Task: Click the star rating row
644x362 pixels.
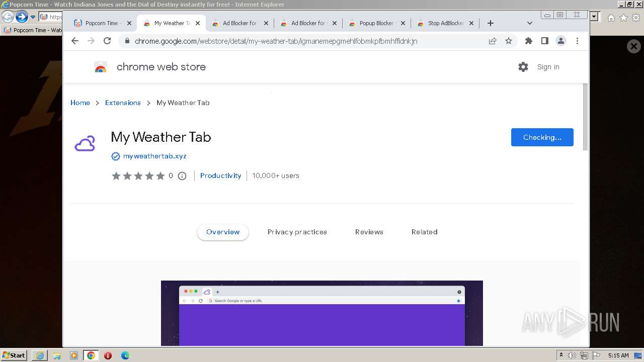Action: [x=138, y=175]
